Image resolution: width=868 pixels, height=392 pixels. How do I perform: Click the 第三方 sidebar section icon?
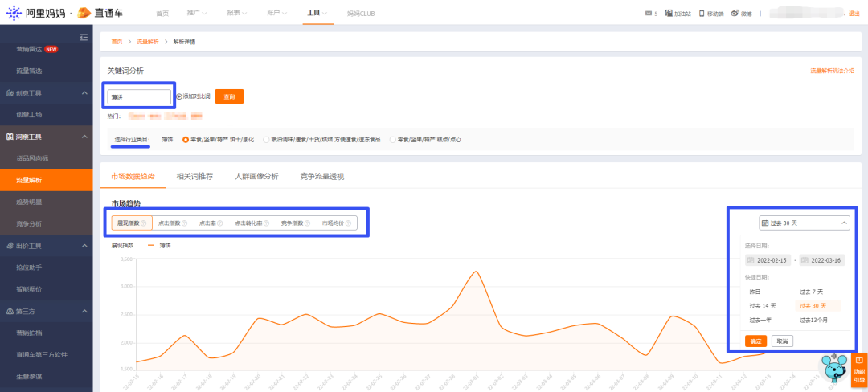coord(10,312)
